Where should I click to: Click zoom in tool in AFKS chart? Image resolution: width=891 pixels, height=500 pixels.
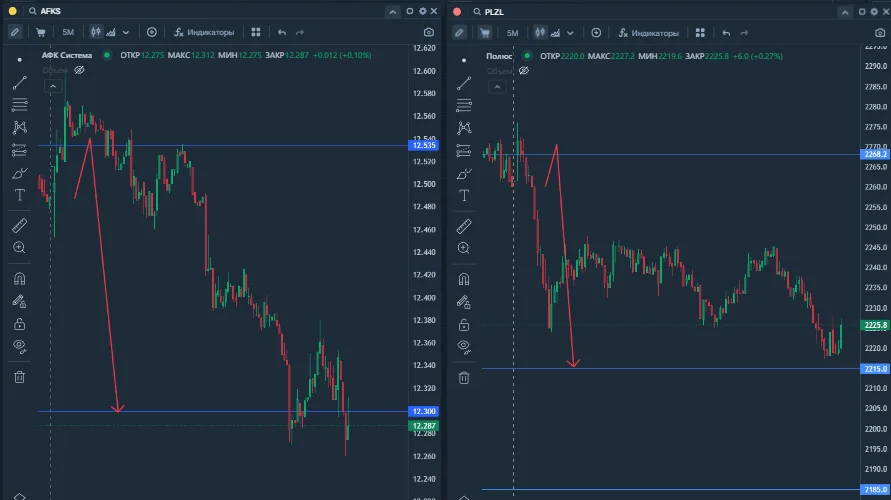(x=19, y=248)
